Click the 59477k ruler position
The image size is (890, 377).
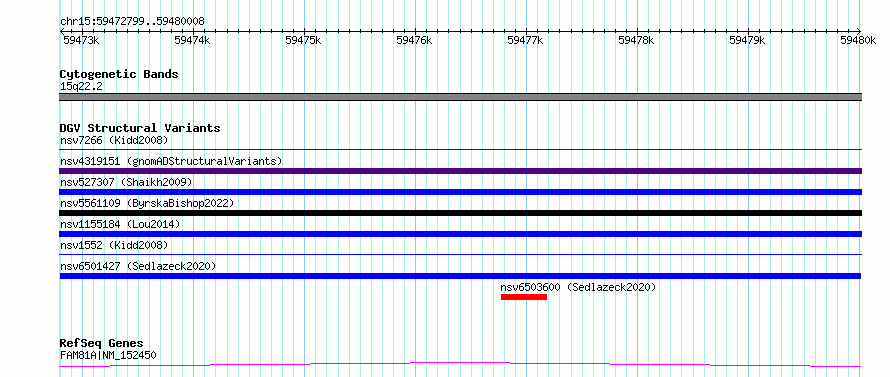click(x=525, y=40)
